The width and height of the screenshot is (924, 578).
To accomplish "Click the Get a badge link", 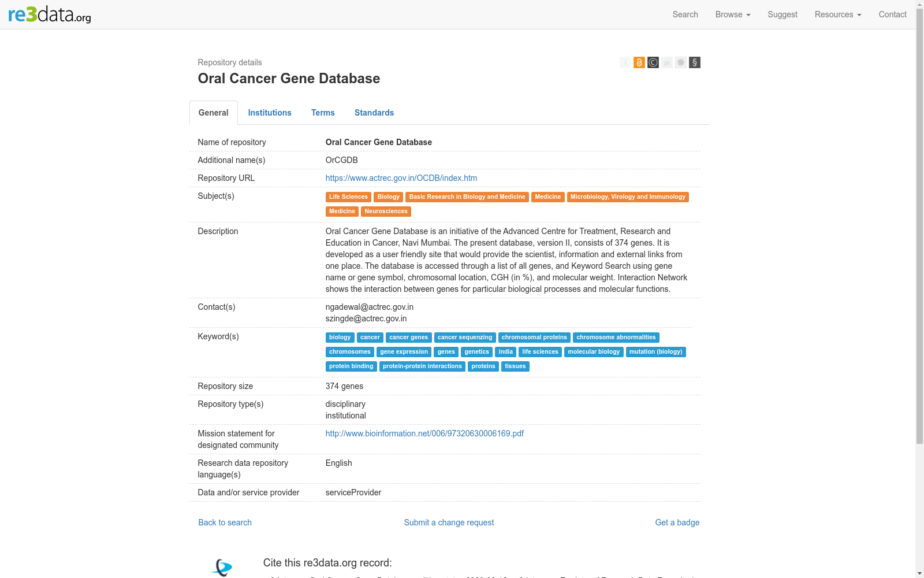I will (677, 523).
